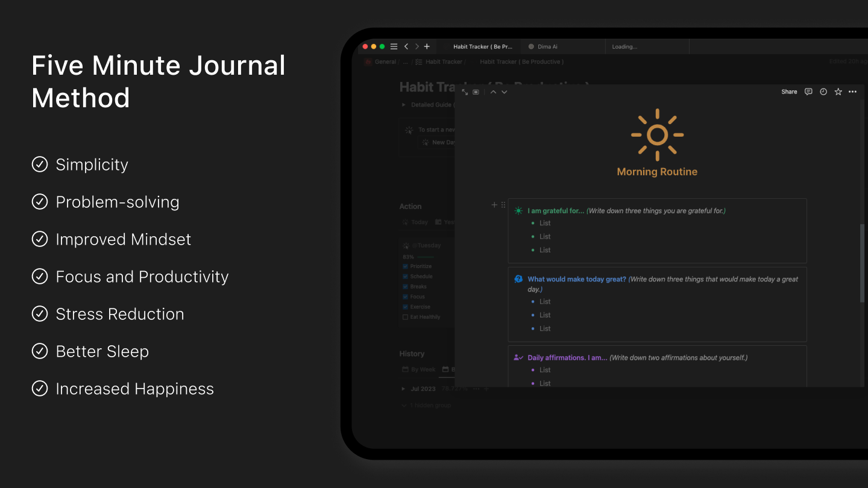Uncheck the Breaks checkbox

(x=405, y=287)
